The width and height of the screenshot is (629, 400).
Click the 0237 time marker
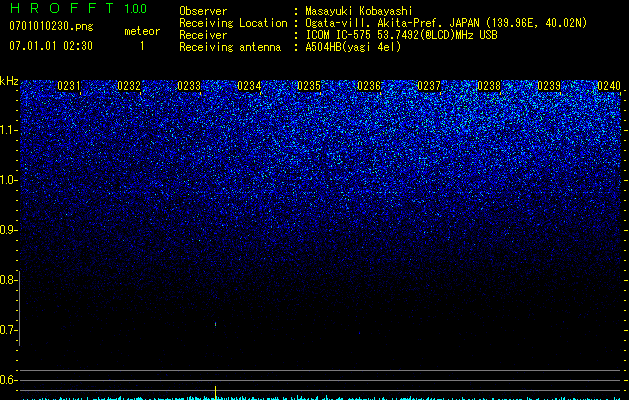click(429, 86)
